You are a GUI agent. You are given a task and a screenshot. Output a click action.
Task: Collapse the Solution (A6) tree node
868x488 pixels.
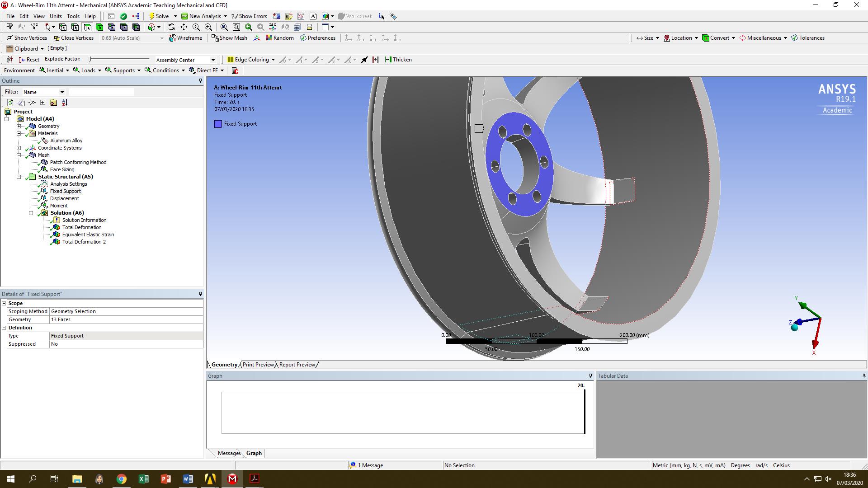[x=31, y=213]
